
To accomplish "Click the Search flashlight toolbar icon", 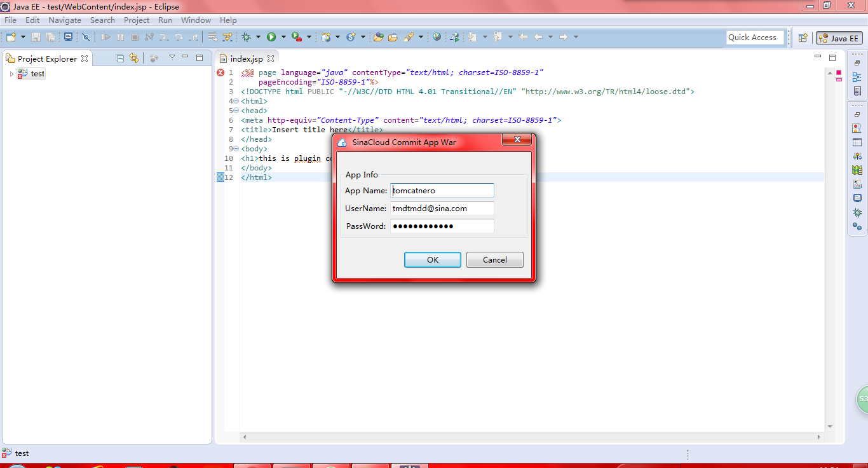I will [x=409, y=38].
